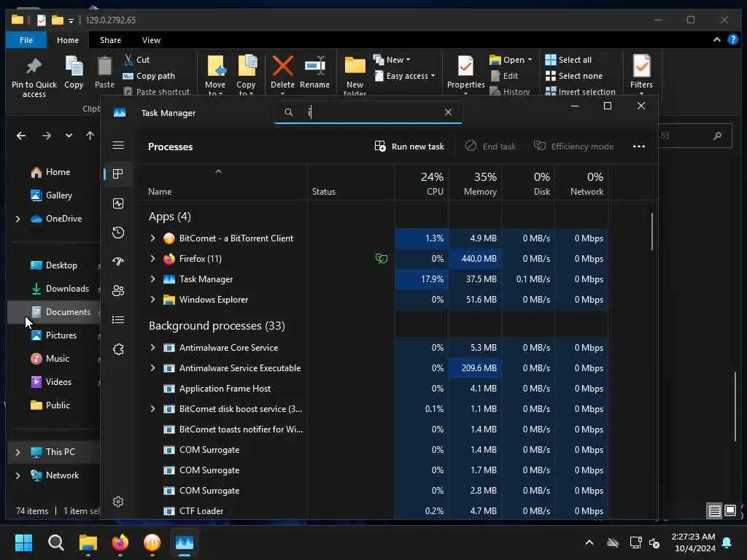Open Gallery in Explorer navigation pane
This screenshot has height=560, width=747.
(51, 195)
